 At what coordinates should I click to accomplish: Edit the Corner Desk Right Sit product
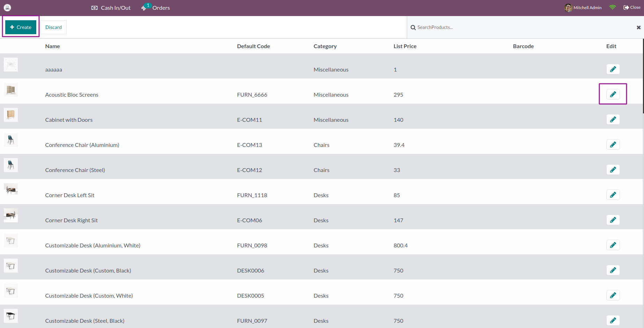click(613, 220)
